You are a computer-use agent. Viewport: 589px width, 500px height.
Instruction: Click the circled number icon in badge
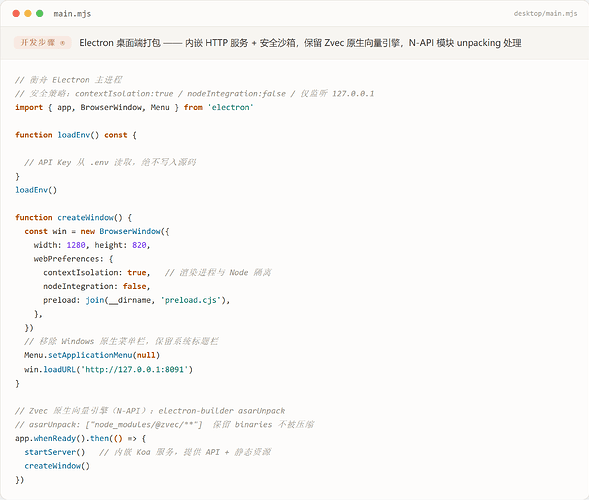tap(62, 43)
